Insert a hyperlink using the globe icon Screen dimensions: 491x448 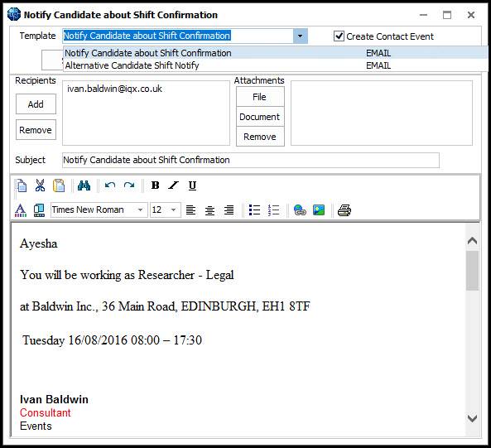click(x=300, y=210)
